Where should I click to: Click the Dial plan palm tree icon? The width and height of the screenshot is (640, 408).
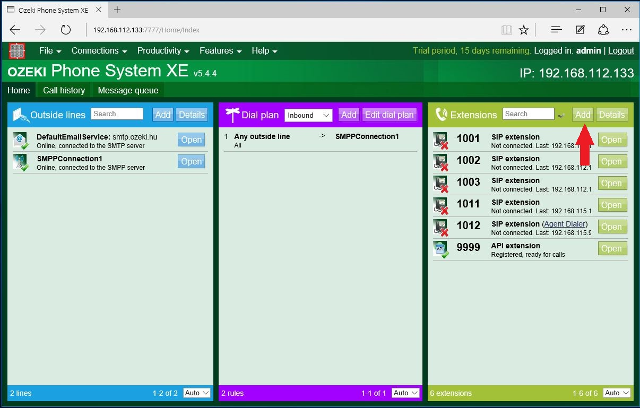pyautogui.click(x=232, y=115)
